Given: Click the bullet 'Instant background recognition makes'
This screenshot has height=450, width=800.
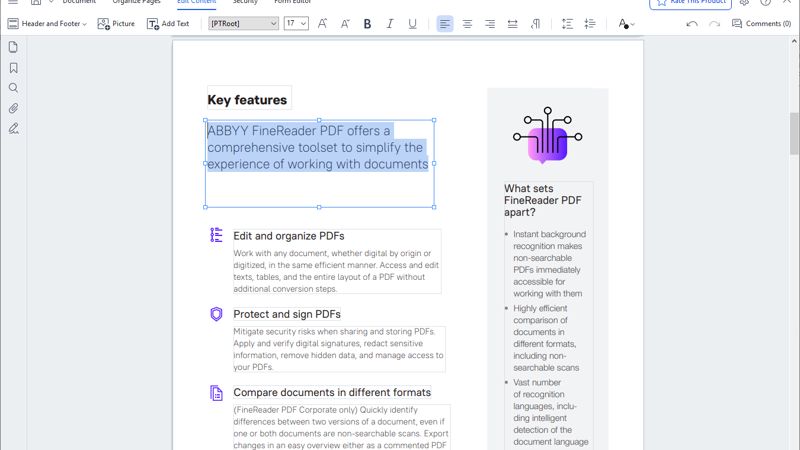Looking at the screenshot, I should point(549,264).
